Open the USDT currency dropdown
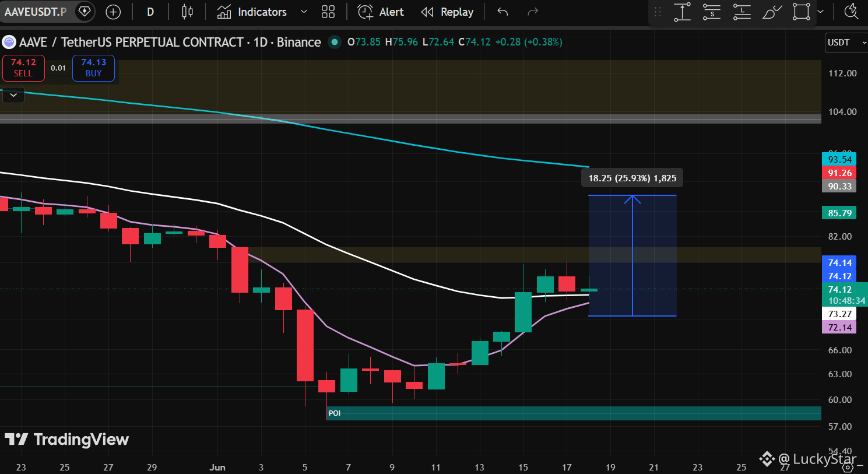Viewport: 868px width, 474px height. [x=846, y=43]
